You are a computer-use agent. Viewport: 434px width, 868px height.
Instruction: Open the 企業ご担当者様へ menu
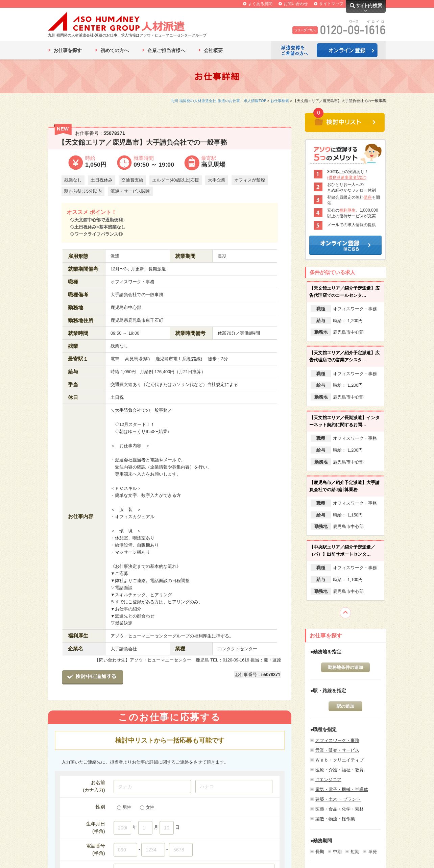(x=164, y=50)
